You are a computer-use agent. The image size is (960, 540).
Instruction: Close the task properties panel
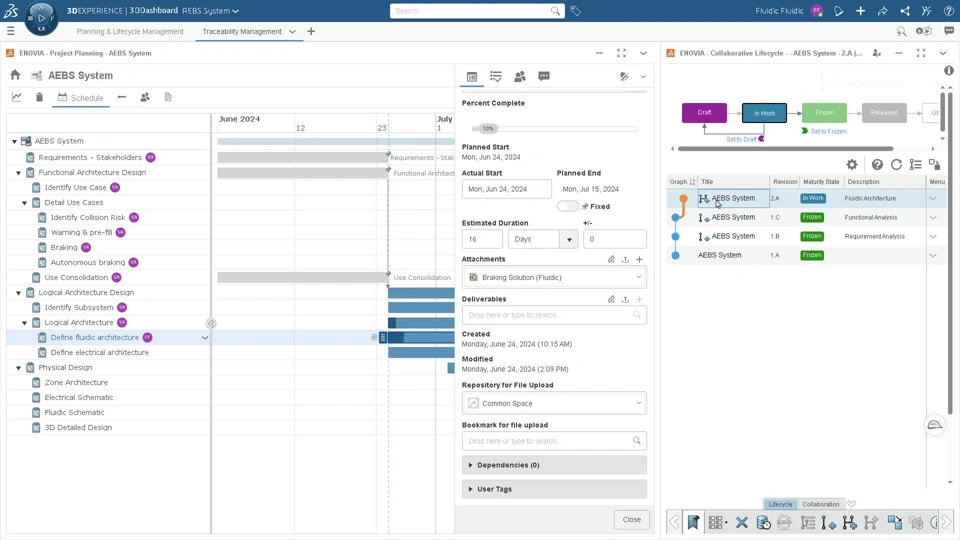pyautogui.click(x=631, y=519)
